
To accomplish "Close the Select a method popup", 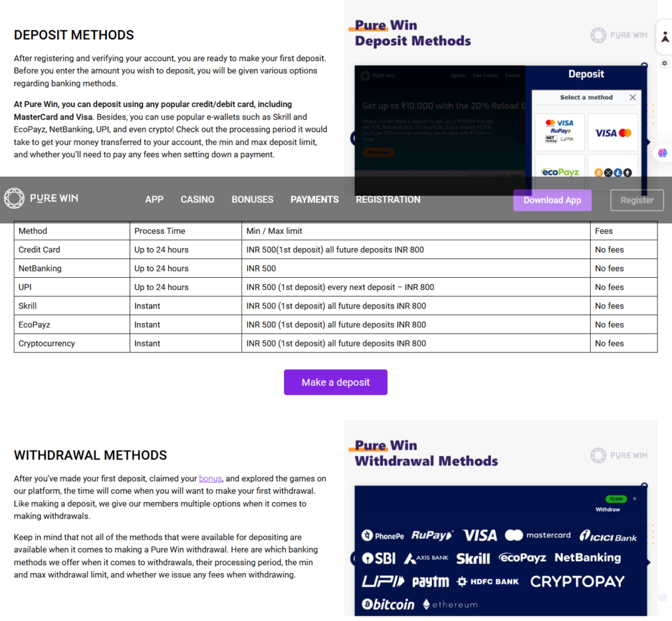I will pos(632,96).
